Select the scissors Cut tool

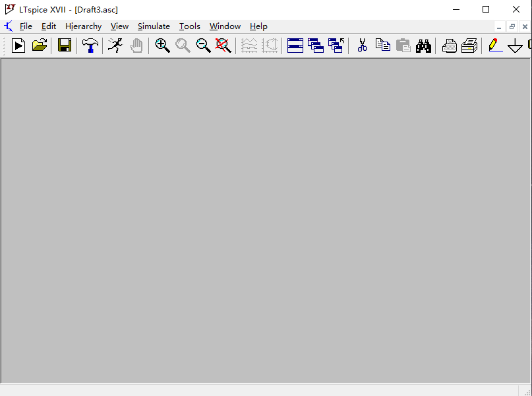(x=362, y=46)
